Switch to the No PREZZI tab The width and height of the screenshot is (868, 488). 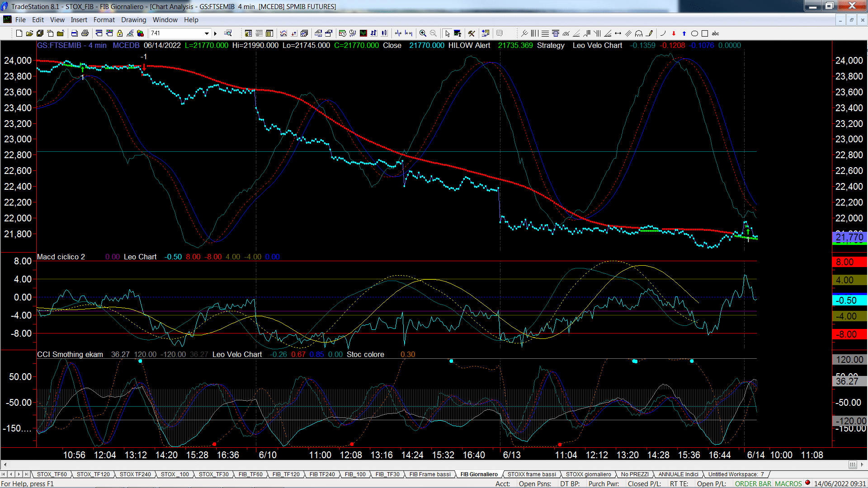click(x=635, y=474)
